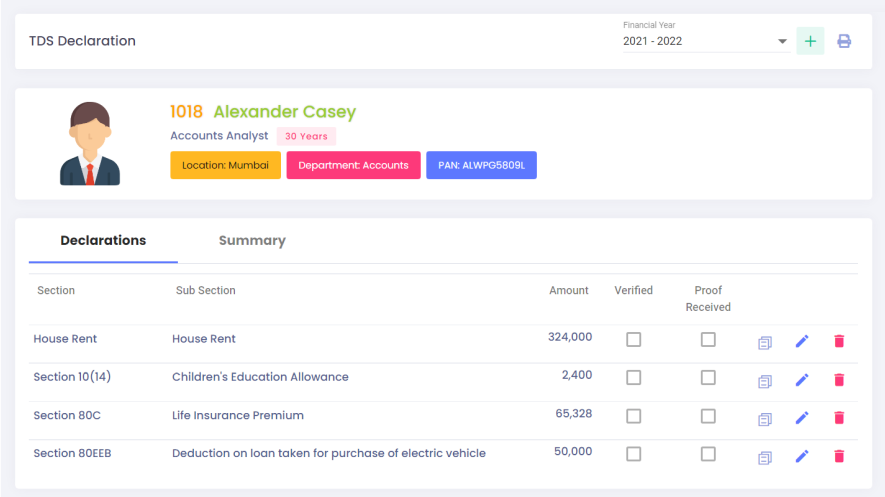Image resolution: width=885 pixels, height=497 pixels.
Task: Click the print icon in header
Action: pyautogui.click(x=844, y=41)
